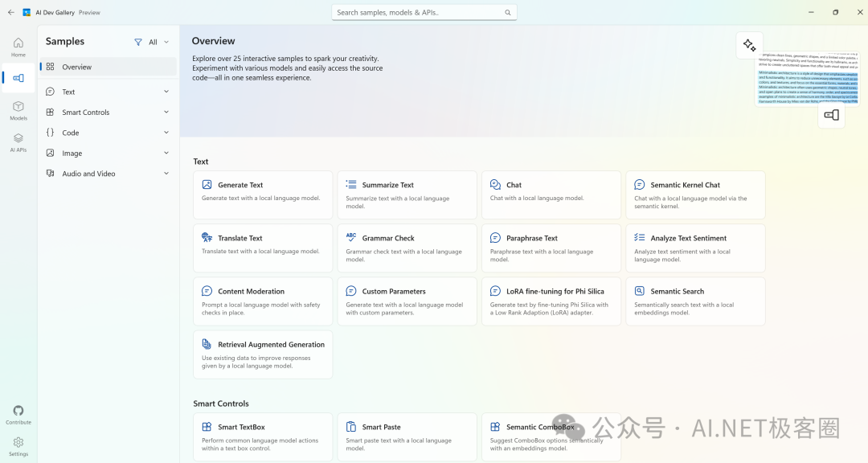Click the Semantic Search card icon
This screenshot has width=868, height=463.
[640, 291]
